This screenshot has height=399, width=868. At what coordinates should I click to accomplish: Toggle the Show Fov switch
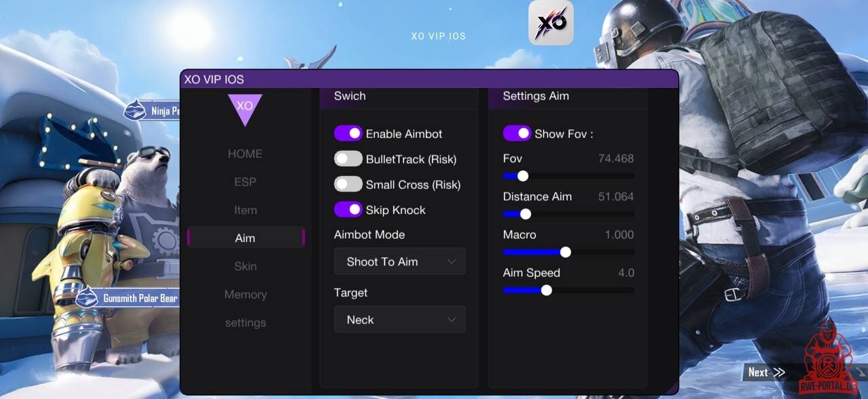pyautogui.click(x=517, y=133)
